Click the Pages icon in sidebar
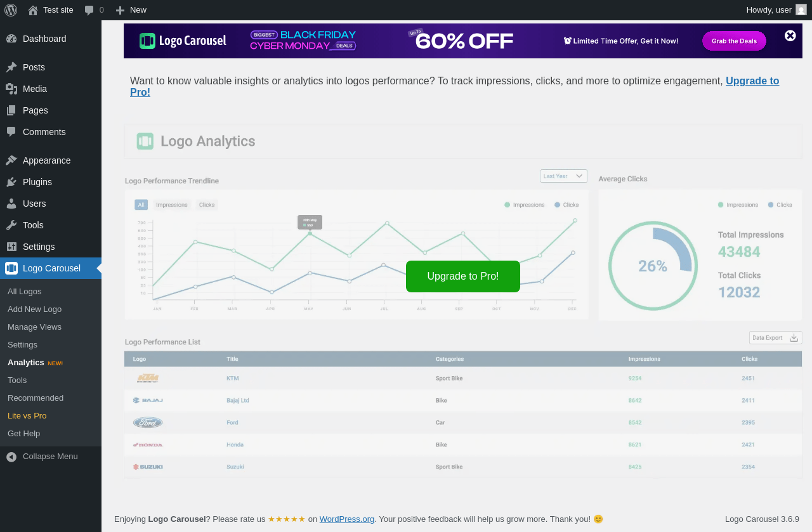Image resolution: width=812 pixels, height=532 pixels. tap(11, 110)
